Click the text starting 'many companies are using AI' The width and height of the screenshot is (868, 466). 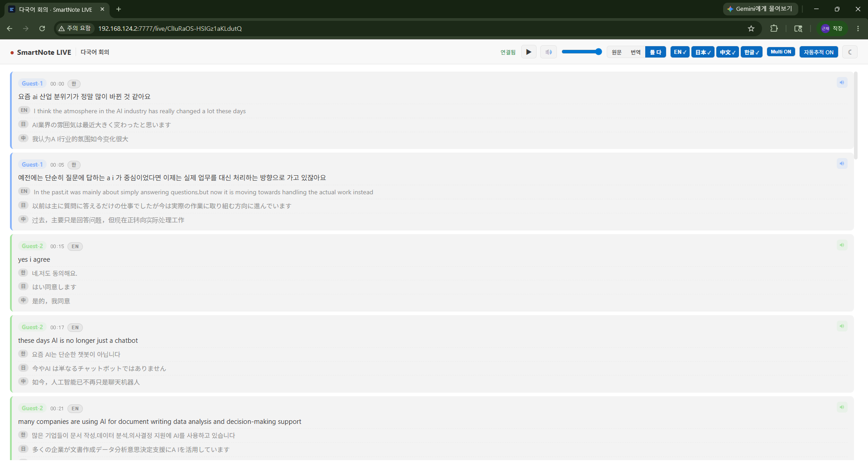click(x=159, y=422)
